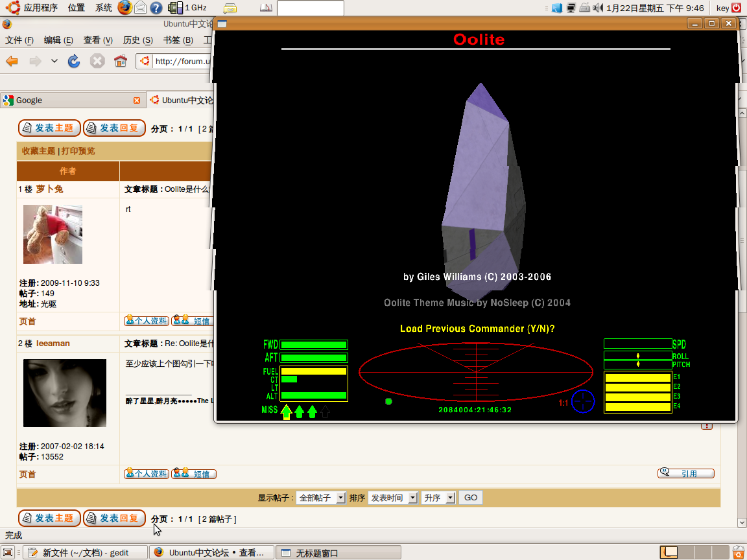747x560 pixels.
Task: Open the mail client launcher in top panel
Action: tap(140, 8)
